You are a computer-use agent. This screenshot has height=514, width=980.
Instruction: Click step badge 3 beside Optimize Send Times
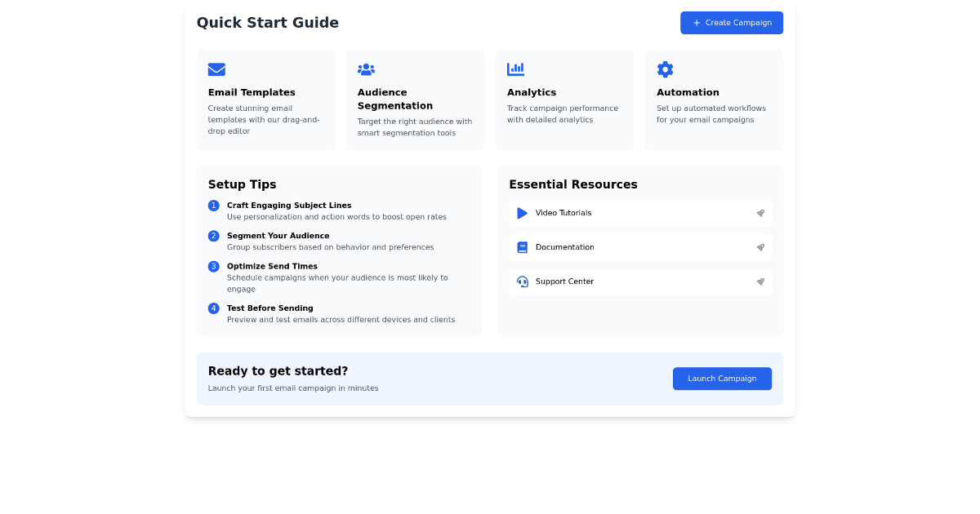(213, 266)
